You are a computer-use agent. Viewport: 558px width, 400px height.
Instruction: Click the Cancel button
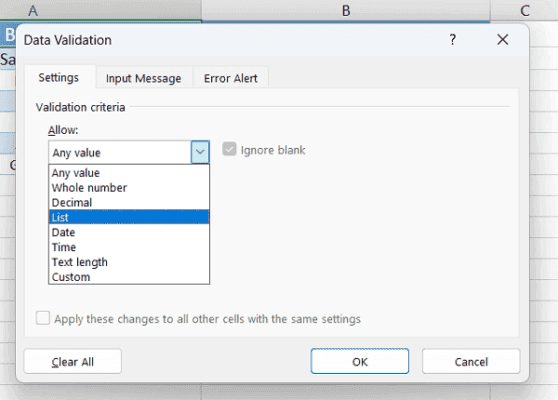[x=471, y=362]
